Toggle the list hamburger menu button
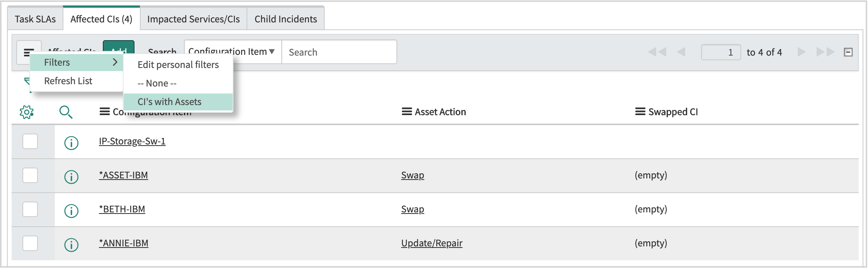Viewport: 868px width, 268px height. [x=29, y=52]
